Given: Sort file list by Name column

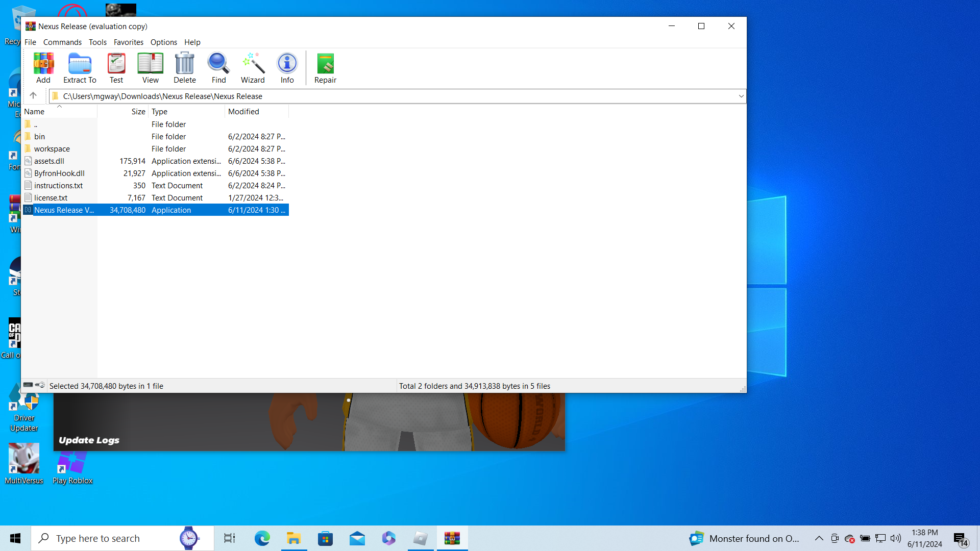Looking at the screenshot, I should (34, 112).
